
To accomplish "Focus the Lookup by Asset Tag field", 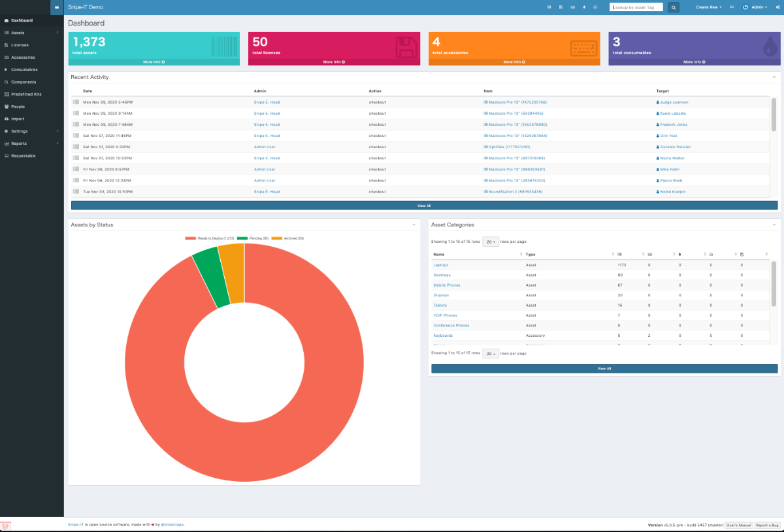I will point(636,7).
